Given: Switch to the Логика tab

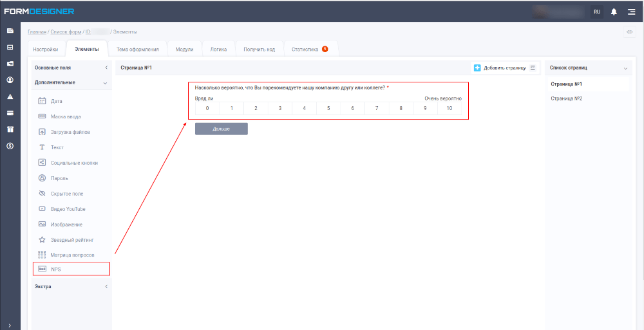Looking at the screenshot, I should [x=218, y=50].
